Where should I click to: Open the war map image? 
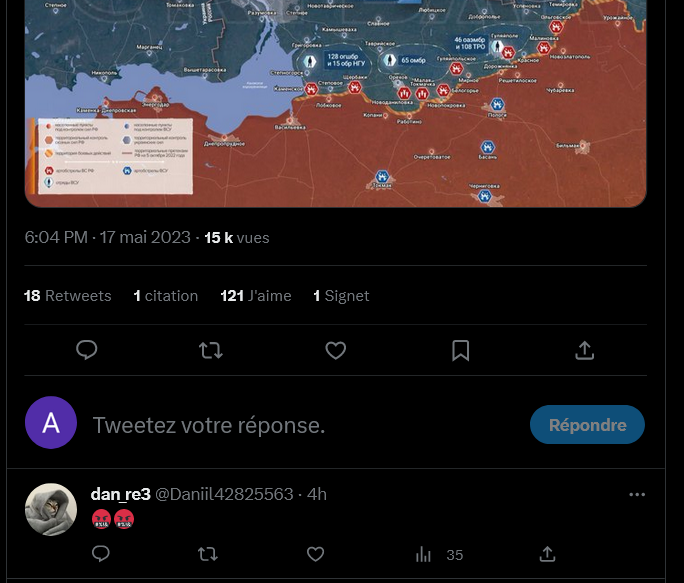click(x=335, y=103)
